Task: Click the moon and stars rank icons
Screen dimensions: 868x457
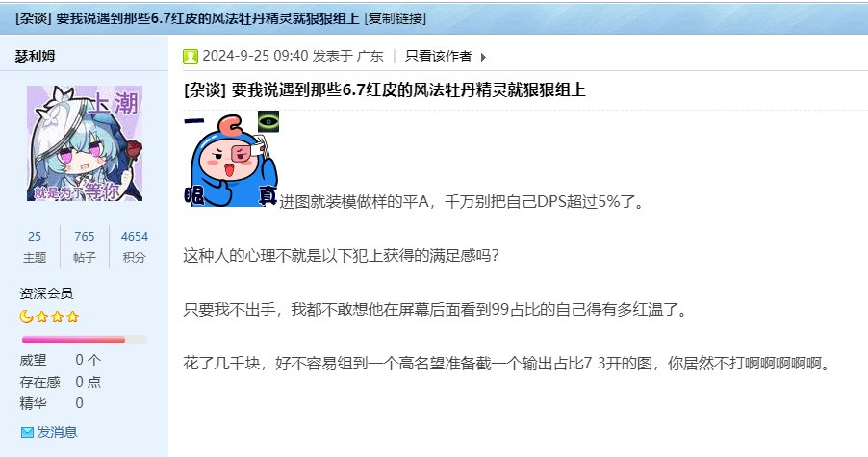Action: coord(49,317)
